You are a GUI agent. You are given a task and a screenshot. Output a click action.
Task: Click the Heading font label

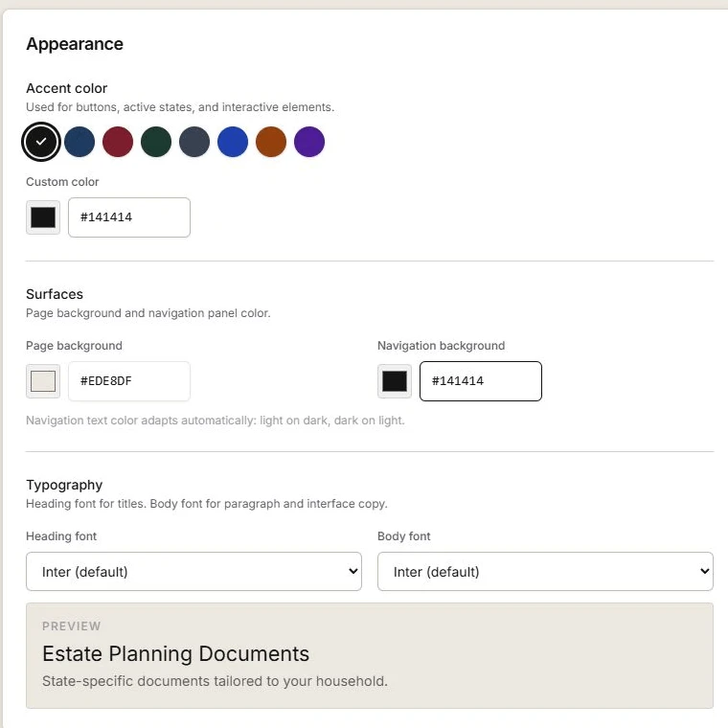point(60,536)
